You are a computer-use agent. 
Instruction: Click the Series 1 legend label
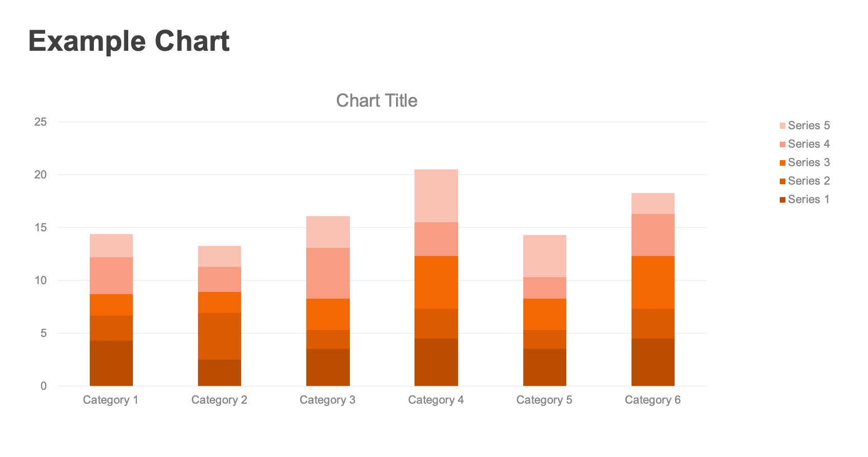tap(809, 200)
